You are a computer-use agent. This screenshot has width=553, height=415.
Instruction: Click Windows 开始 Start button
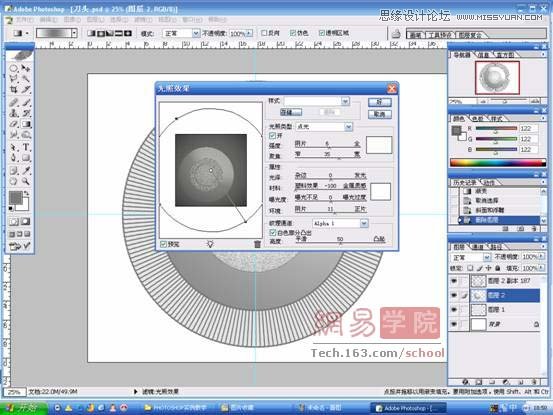24,408
